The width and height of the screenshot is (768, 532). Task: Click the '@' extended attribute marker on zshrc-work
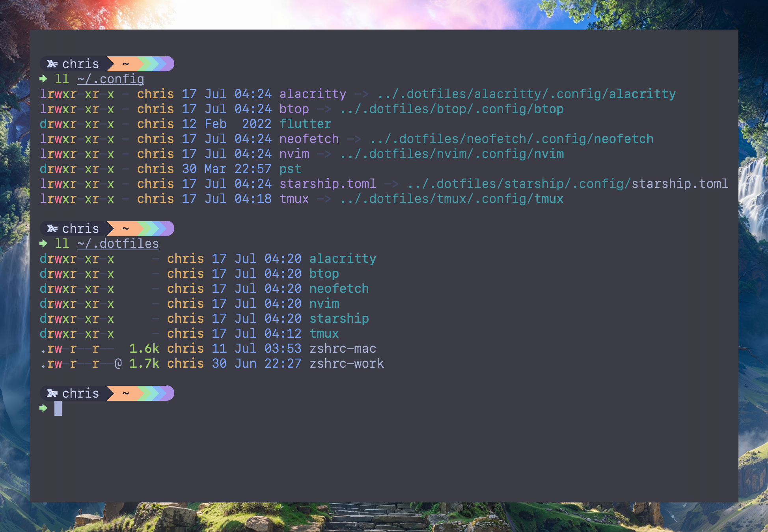coord(118,364)
